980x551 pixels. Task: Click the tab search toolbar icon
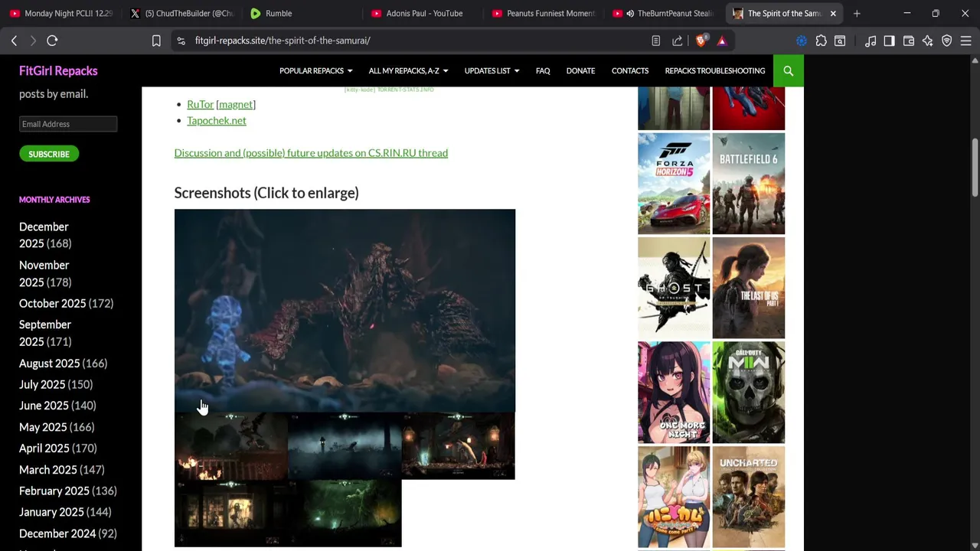click(x=840, y=41)
